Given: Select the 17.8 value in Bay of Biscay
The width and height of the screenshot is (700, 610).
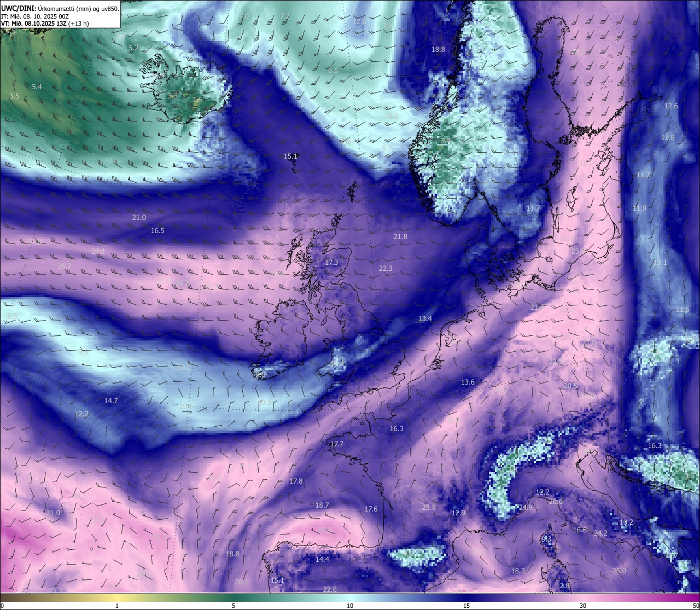Looking at the screenshot, I should pyautogui.click(x=296, y=481).
